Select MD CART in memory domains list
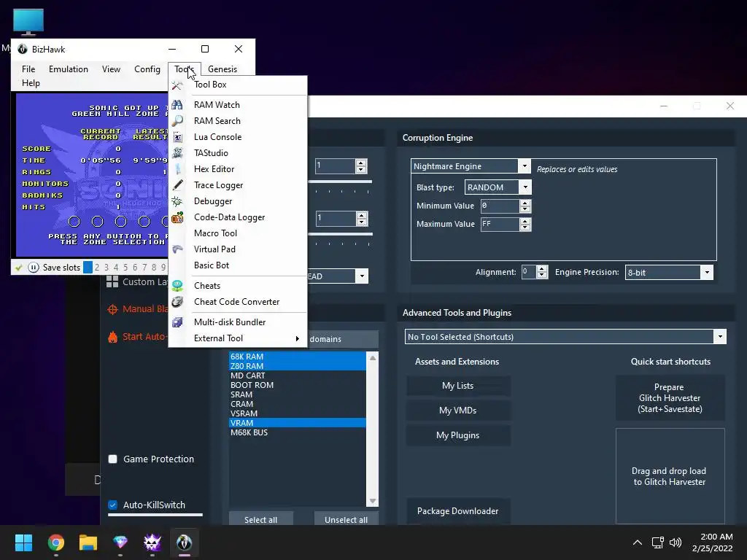This screenshot has height=560, width=747. tap(298, 376)
